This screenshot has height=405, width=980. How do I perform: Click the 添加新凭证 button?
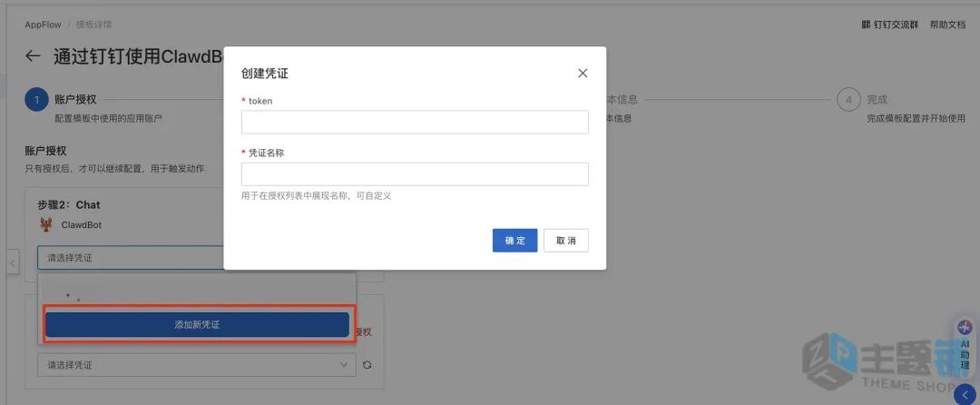coord(197,325)
